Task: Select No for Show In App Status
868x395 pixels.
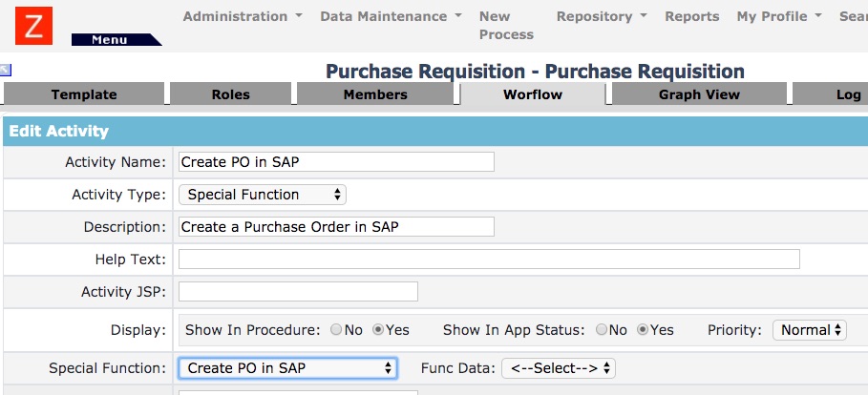Action: click(603, 330)
